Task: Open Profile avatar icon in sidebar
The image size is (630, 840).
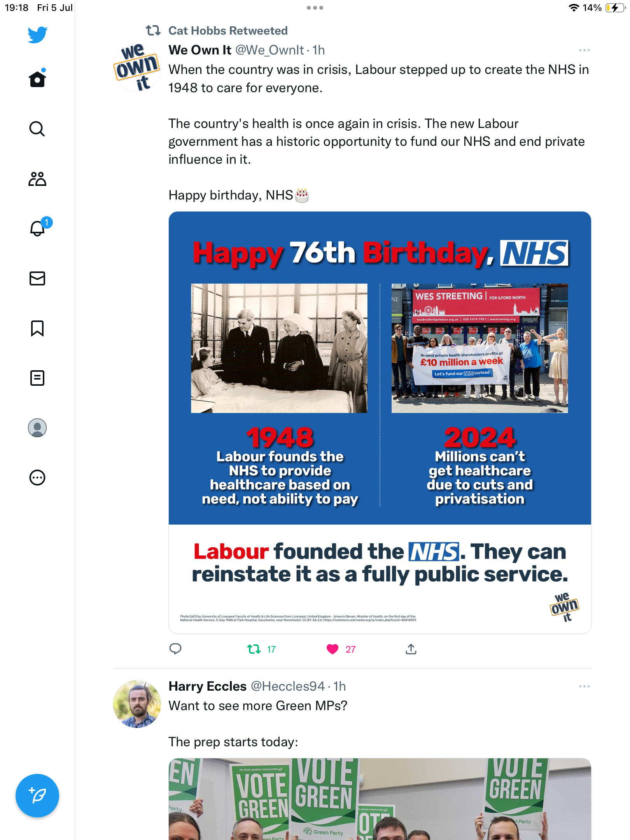Action: pos(37,428)
